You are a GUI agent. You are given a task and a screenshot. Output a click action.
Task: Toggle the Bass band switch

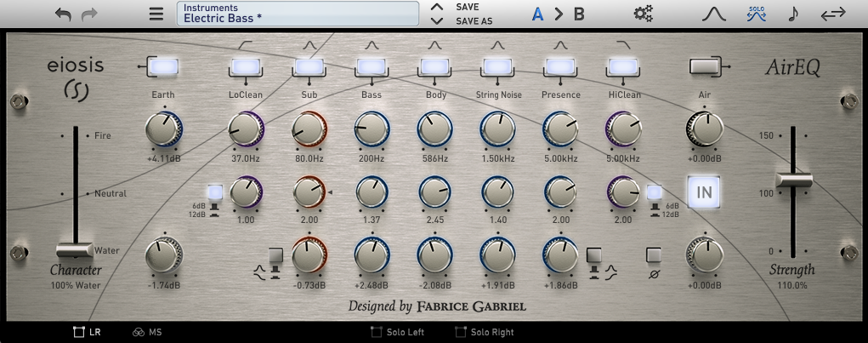tap(372, 66)
